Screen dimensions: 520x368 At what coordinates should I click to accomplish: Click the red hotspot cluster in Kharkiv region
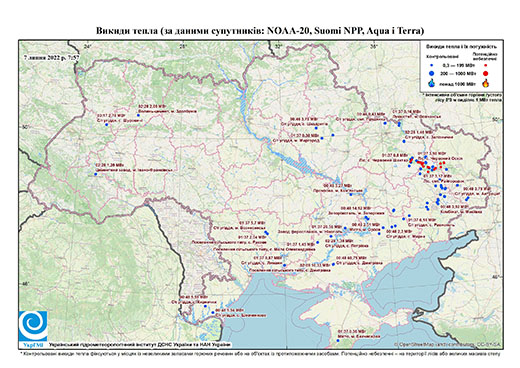(x=428, y=164)
